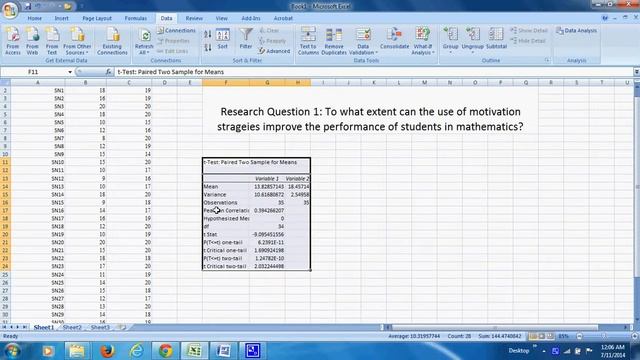Click the Insert Worksheet tab icon
Screen dimensions: 640x360
point(122,327)
